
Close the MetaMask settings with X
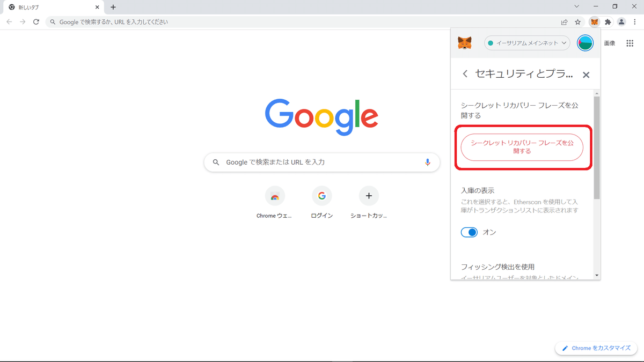pos(586,75)
